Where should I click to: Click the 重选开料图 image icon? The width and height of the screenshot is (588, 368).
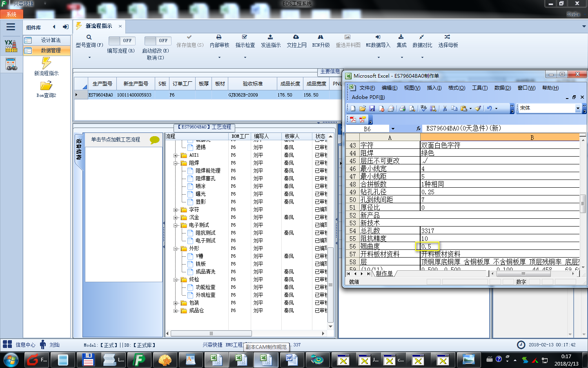pos(347,37)
